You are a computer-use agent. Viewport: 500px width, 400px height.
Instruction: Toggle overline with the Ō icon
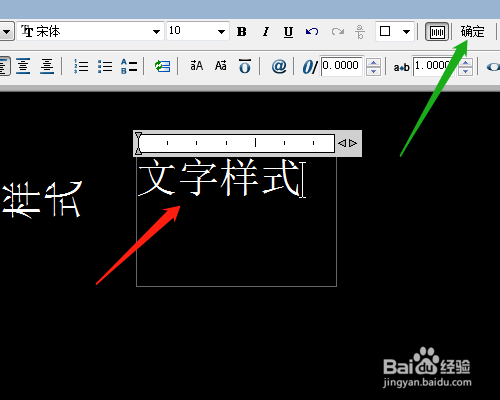click(245, 66)
